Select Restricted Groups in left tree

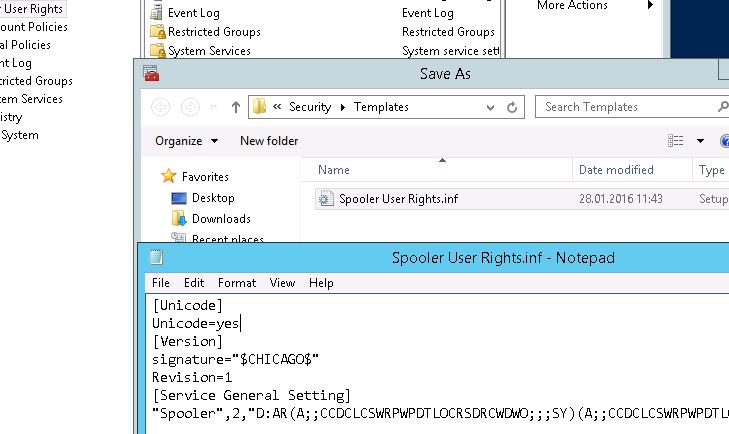tap(36, 81)
